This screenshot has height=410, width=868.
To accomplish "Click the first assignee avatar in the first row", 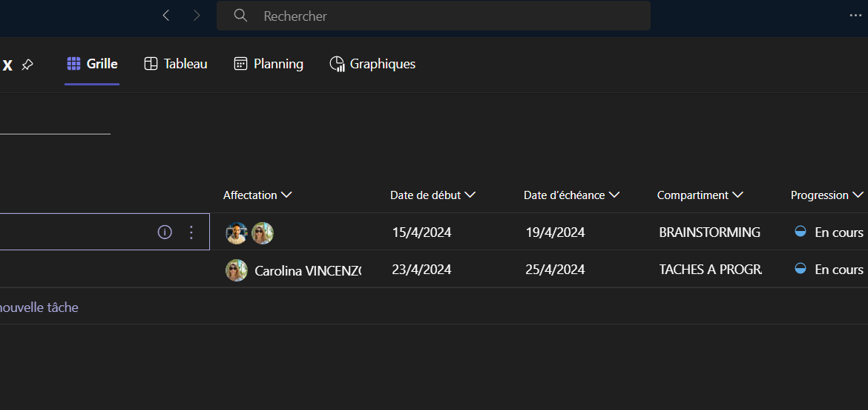I will tap(237, 233).
